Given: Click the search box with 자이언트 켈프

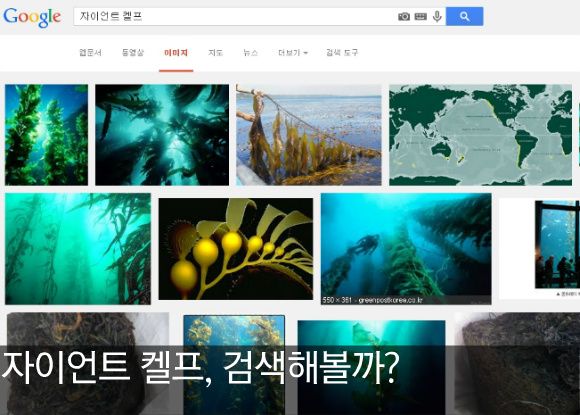Looking at the screenshot, I should [235, 16].
